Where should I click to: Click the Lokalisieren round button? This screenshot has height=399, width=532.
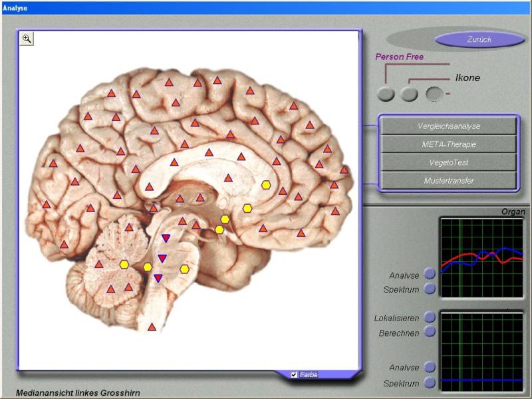click(430, 317)
